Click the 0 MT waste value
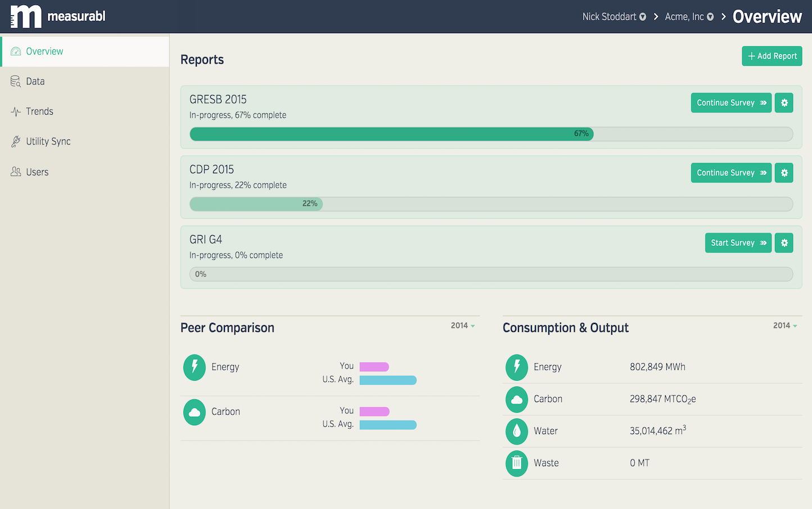The width and height of the screenshot is (812, 509). (640, 463)
